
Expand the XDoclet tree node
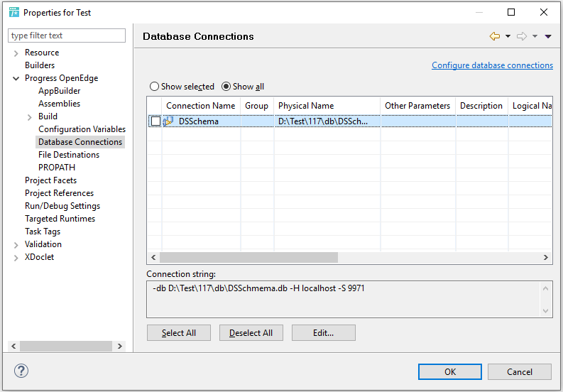[16, 258]
